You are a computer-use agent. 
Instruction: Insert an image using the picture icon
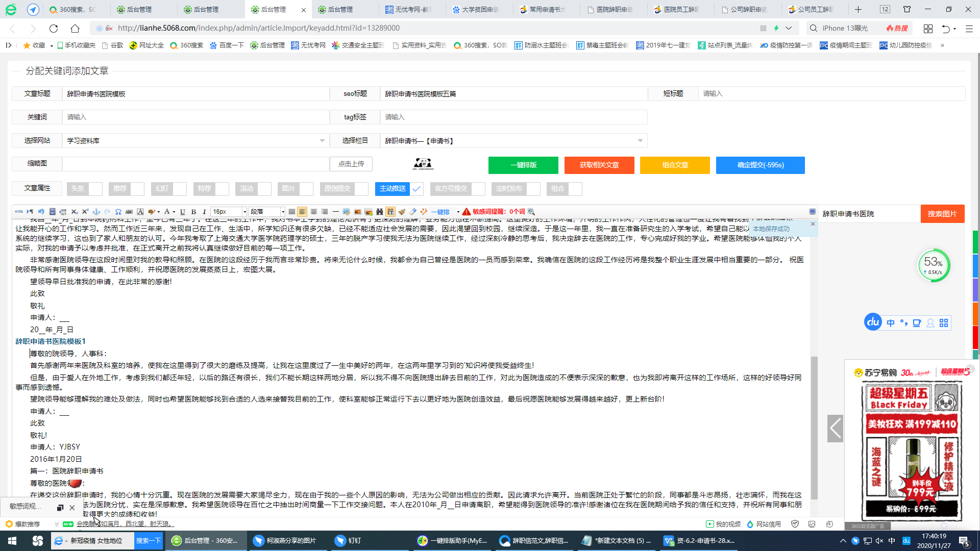pyautogui.click(x=357, y=211)
